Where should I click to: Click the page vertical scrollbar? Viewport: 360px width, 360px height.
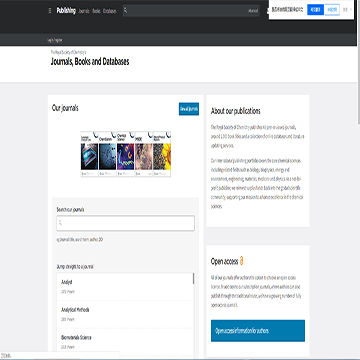[358, 62]
